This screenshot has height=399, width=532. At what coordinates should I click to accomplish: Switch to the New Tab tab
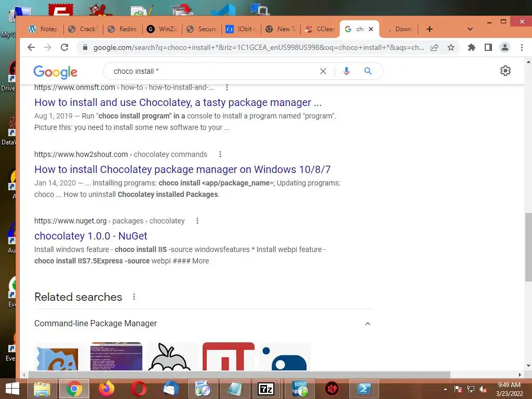(x=281, y=29)
